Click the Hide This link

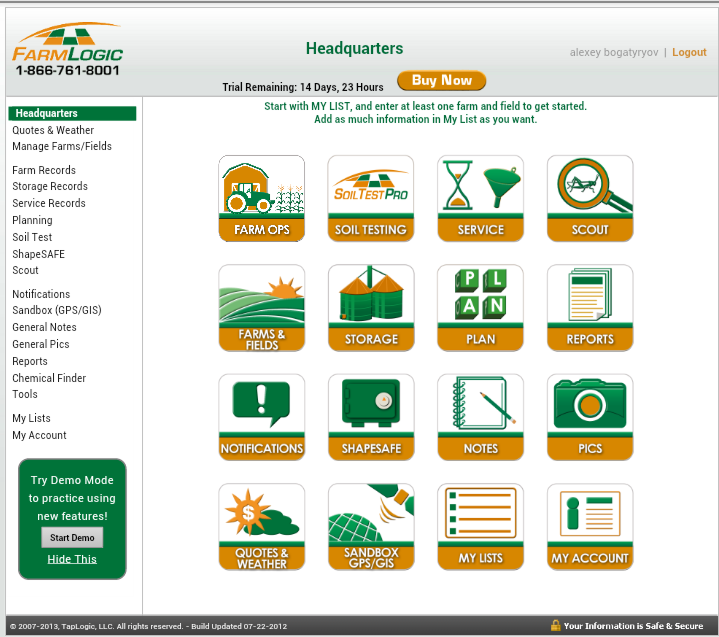tap(72, 559)
